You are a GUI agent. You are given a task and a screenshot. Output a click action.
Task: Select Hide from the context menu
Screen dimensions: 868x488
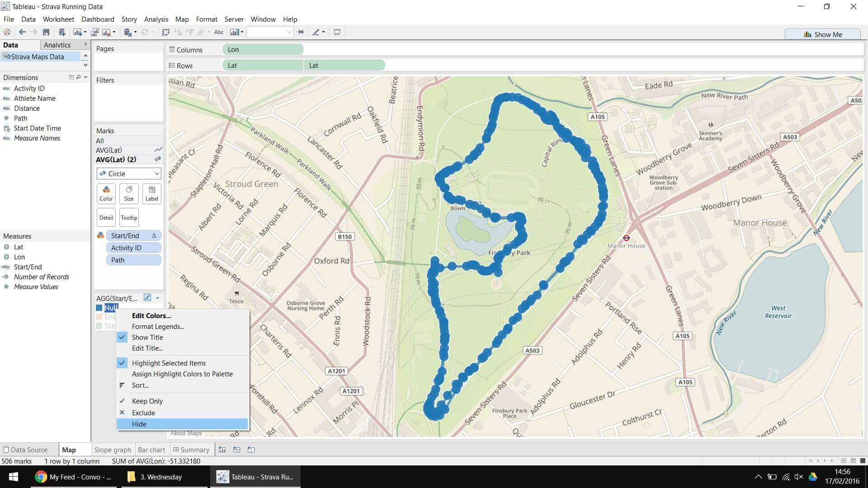pyautogui.click(x=139, y=424)
